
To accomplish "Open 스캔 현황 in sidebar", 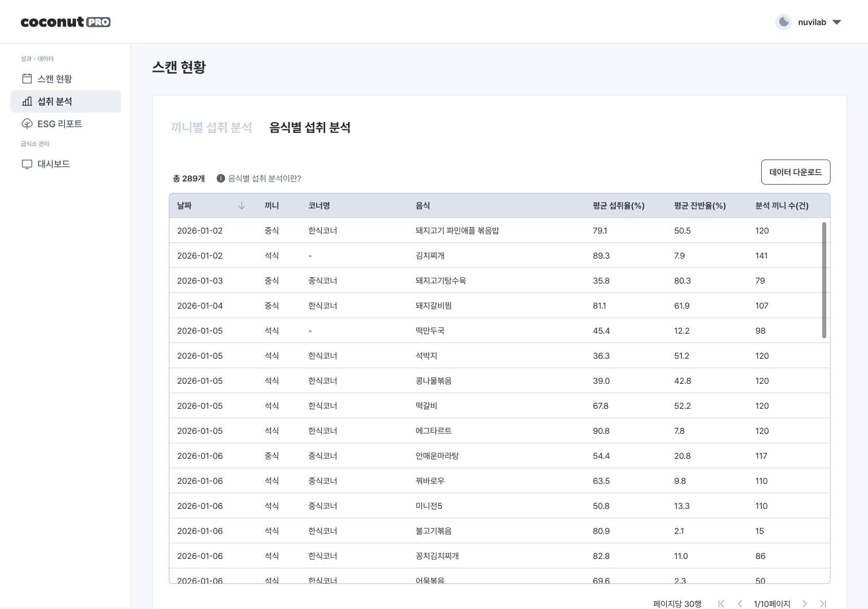I will (x=66, y=79).
